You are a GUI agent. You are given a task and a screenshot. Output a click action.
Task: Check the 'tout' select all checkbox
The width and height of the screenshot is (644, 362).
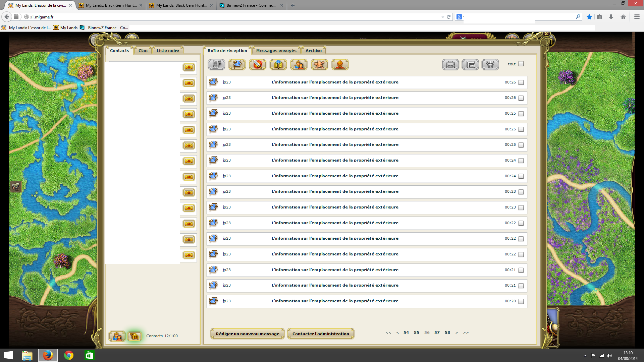click(x=521, y=64)
